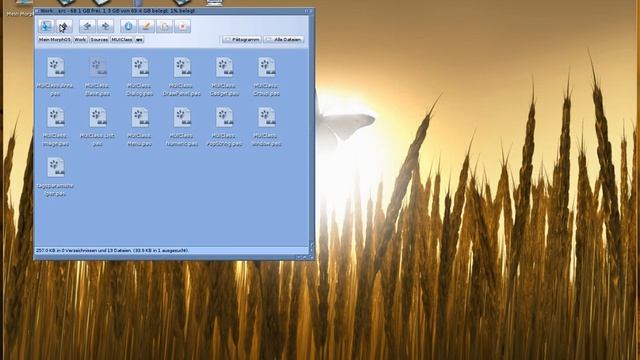Click the src path bar segment
The height and width of the screenshot is (360, 640).
click(x=139, y=40)
